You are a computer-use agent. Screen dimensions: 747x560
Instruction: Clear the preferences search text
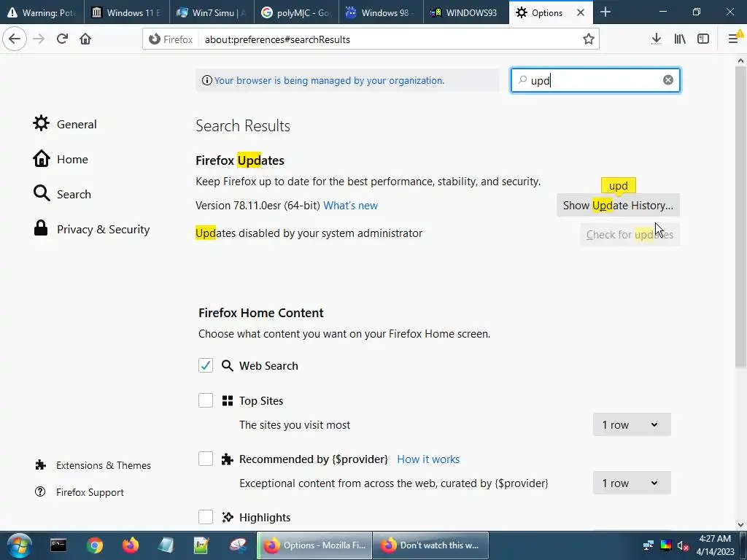click(x=668, y=80)
